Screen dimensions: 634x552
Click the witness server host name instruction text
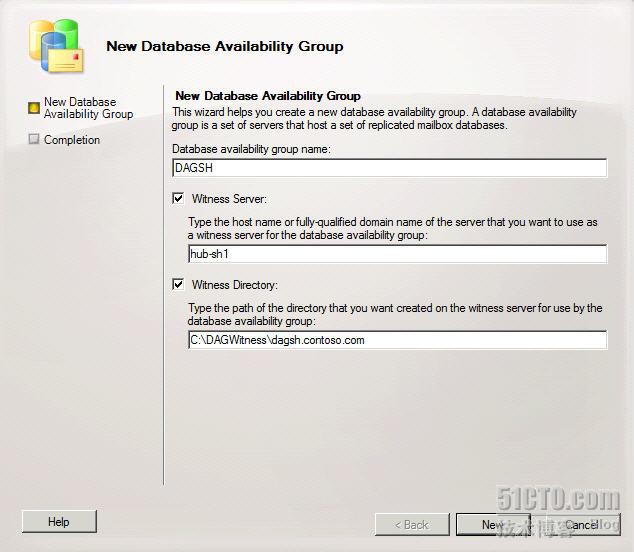393,228
